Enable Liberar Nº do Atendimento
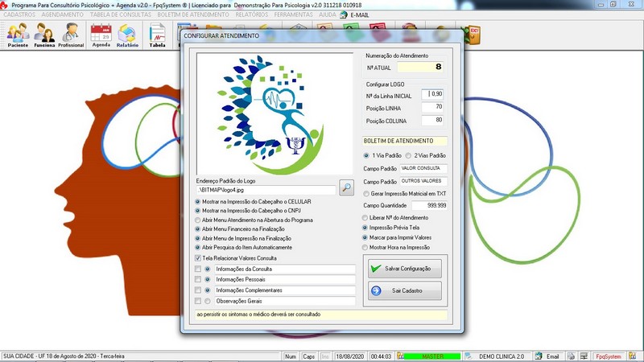The width and height of the screenshot is (644, 362). pos(365,218)
